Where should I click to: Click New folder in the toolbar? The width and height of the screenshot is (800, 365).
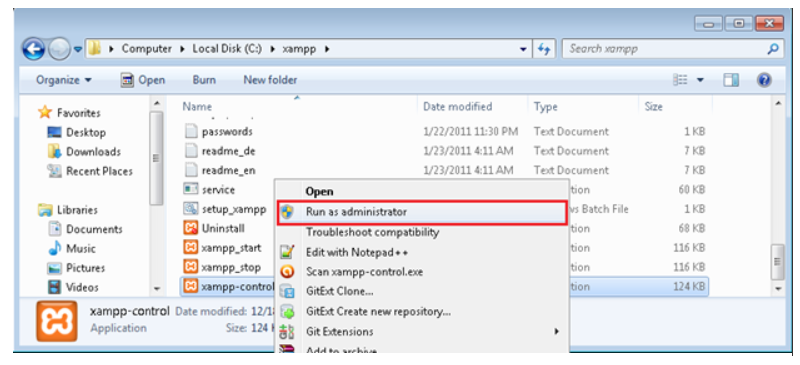pyautogui.click(x=270, y=80)
